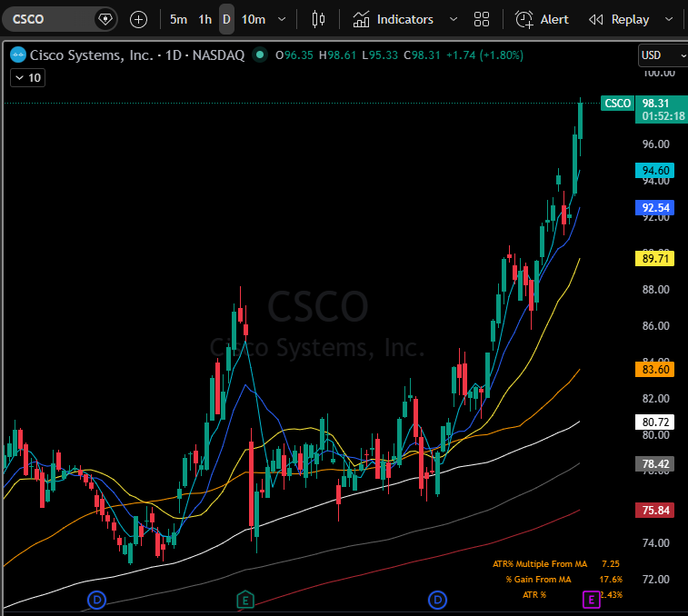Switch to the 1h timeframe
This screenshot has width=688, height=616.
[204, 19]
